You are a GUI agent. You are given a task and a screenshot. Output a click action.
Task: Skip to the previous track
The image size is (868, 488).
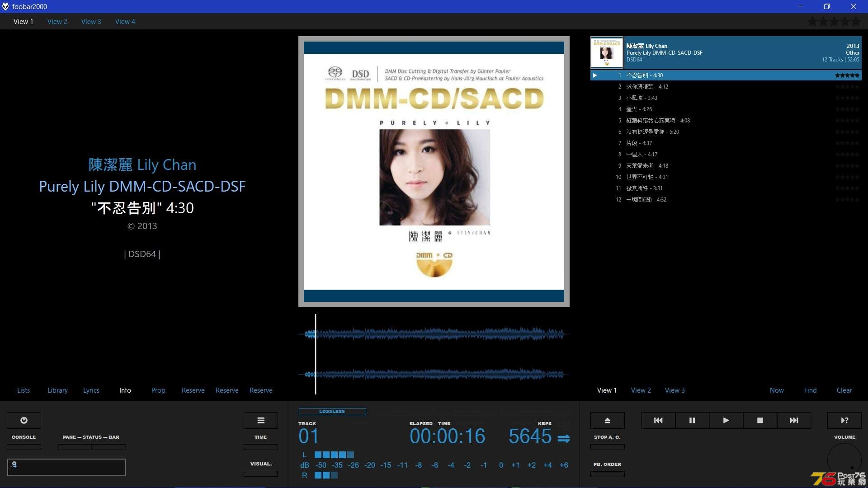[x=658, y=420]
